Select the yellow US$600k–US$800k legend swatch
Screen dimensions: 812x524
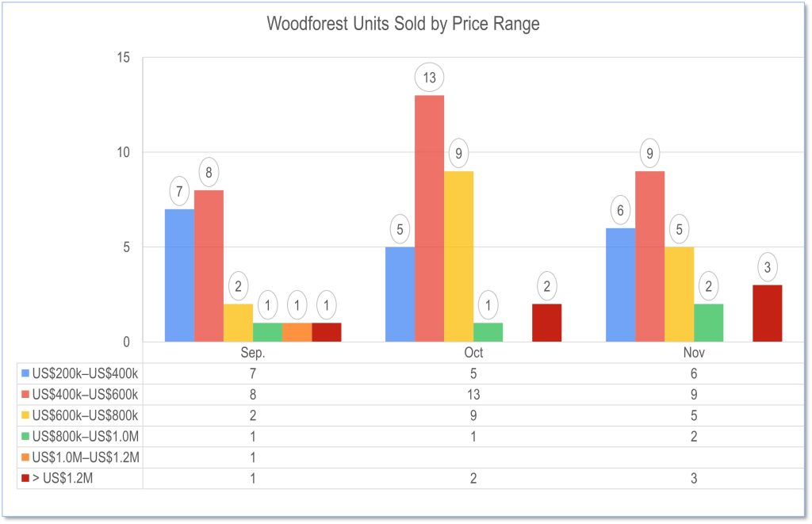25,415
